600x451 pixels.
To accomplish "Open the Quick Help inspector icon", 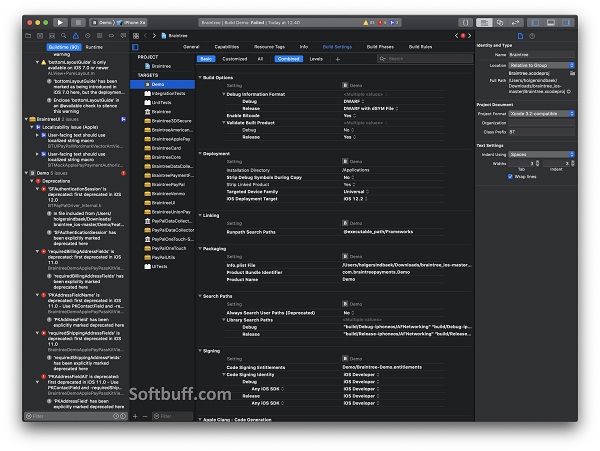I will [x=532, y=36].
